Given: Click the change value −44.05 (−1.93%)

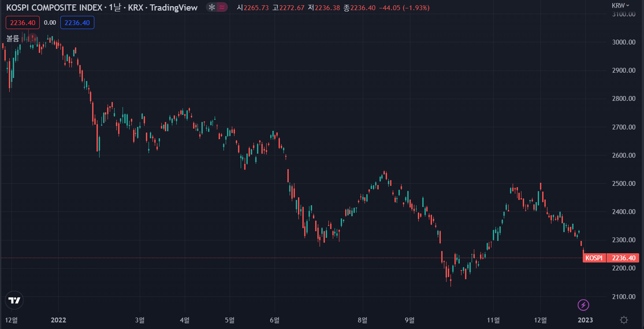Looking at the screenshot, I should tap(404, 7).
